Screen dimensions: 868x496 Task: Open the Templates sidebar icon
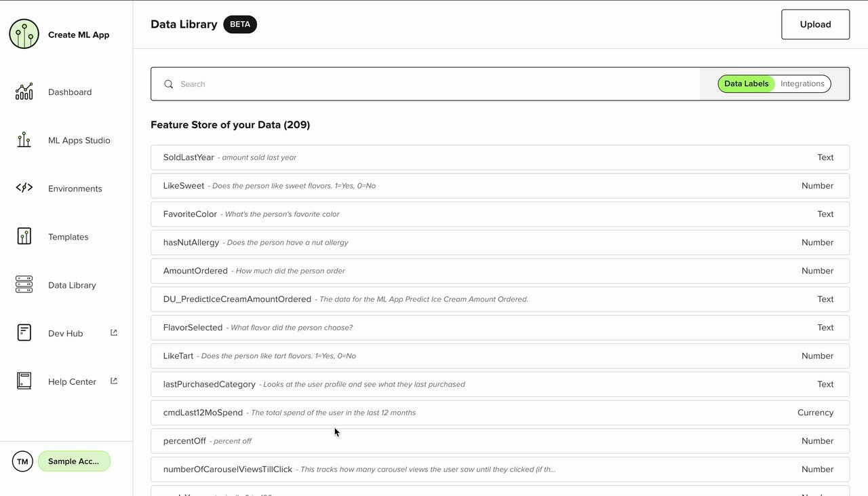pyautogui.click(x=24, y=236)
